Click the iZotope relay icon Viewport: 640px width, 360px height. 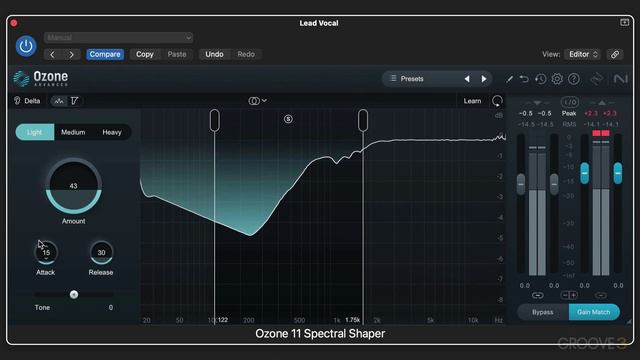597,79
